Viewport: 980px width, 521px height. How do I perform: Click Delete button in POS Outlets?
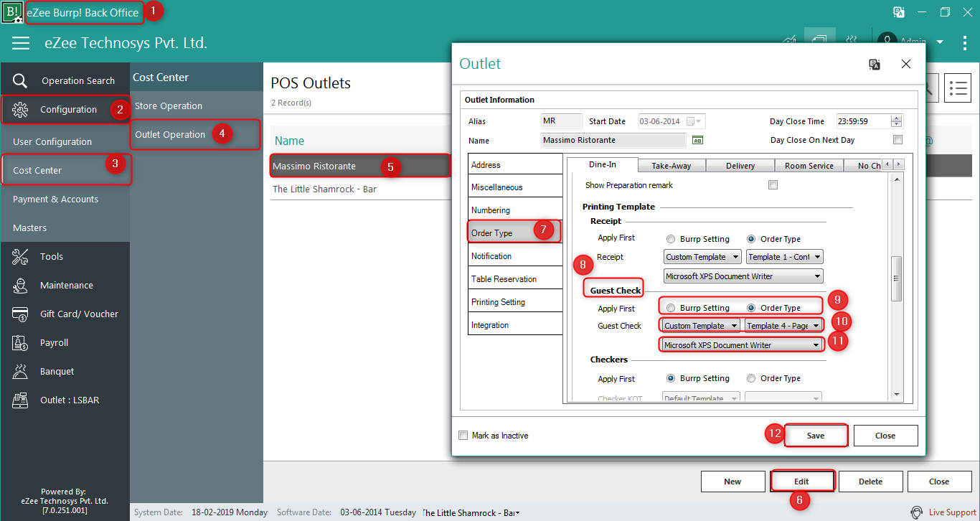[x=870, y=482]
